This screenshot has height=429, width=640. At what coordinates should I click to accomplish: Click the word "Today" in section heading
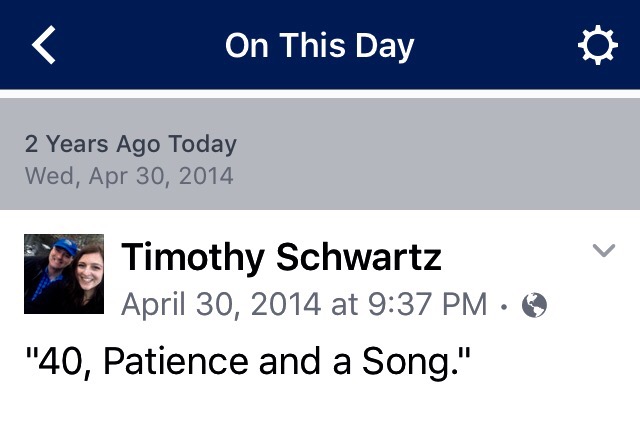[x=202, y=144]
